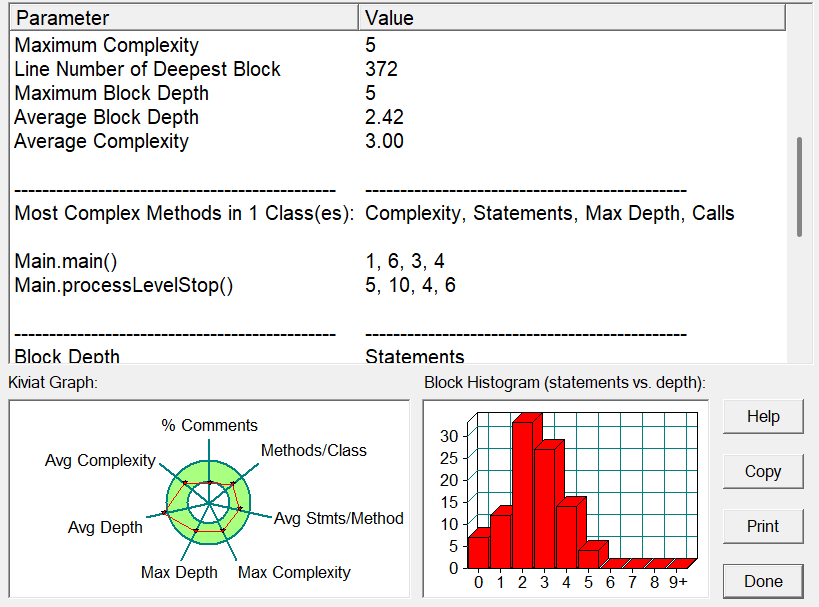Select the Main.main() method row
This screenshot has width=819, height=607.
66,261
